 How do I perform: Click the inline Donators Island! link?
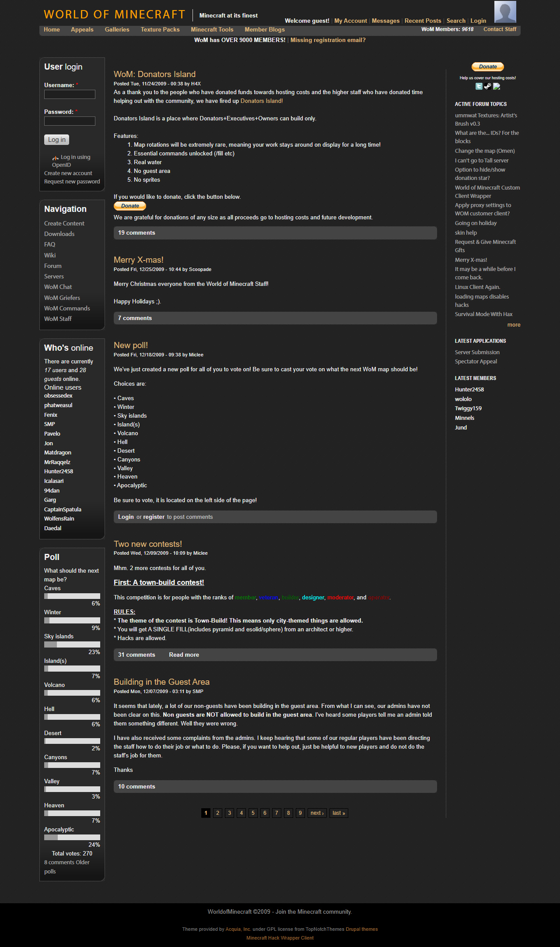[262, 101]
